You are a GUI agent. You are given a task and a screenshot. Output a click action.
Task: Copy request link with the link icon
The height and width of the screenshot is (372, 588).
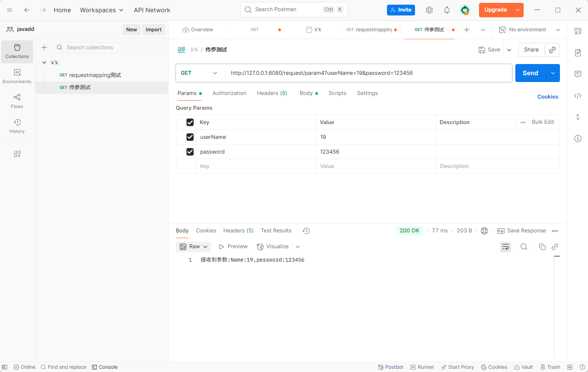[552, 50]
